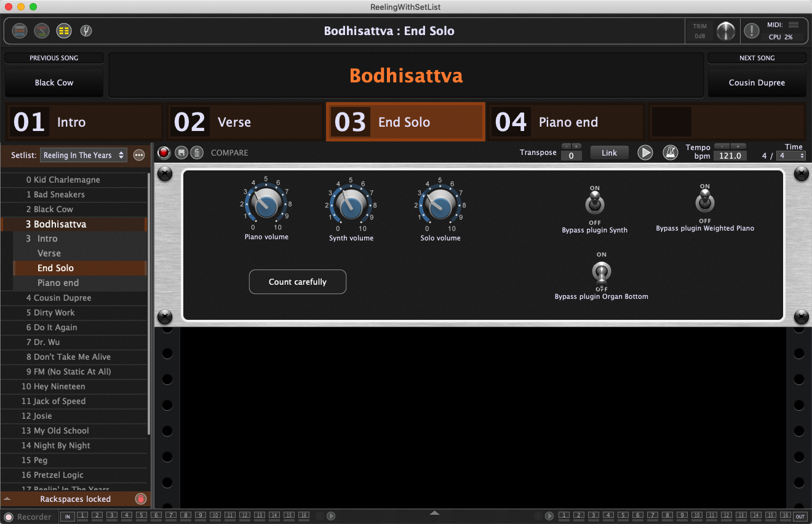Open the wiring view icon

click(x=42, y=31)
